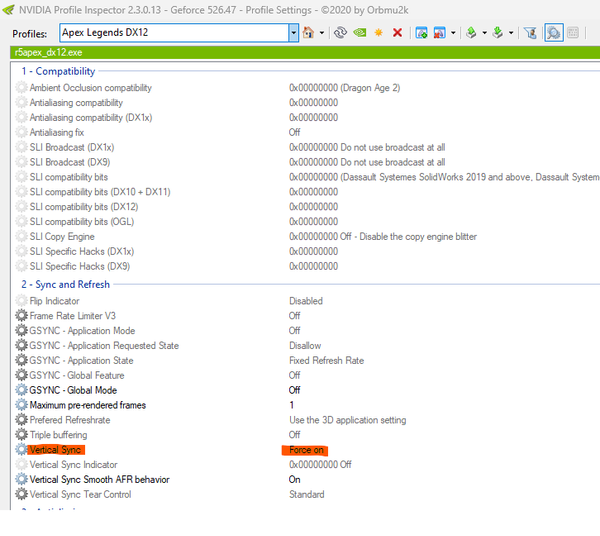Open the GSYNC - Global Mode value 'Off'
The height and width of the screenshot is (536, 600).
(295, 390)
